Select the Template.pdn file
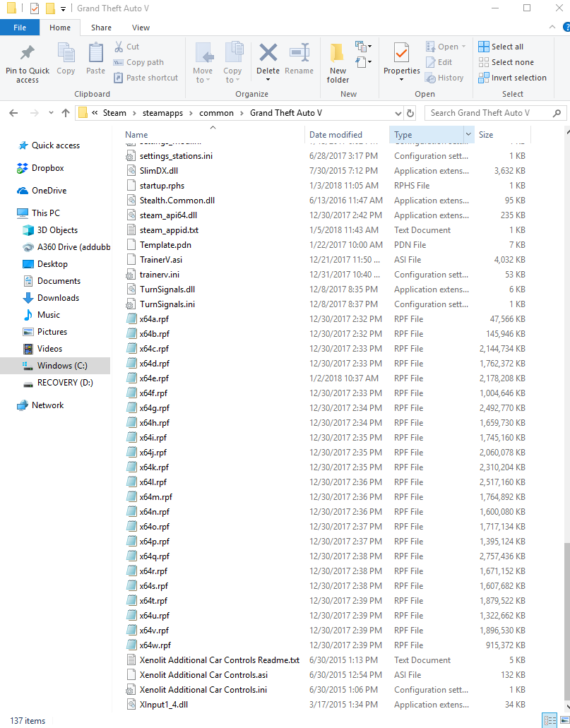Image resolution: width=570 pixels, height=728 pixels. pyautogui.click(x=165, y=245)
